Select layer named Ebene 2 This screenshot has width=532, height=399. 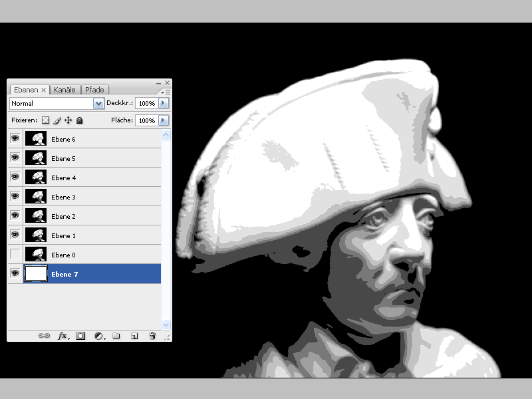[x=63, y=217]
